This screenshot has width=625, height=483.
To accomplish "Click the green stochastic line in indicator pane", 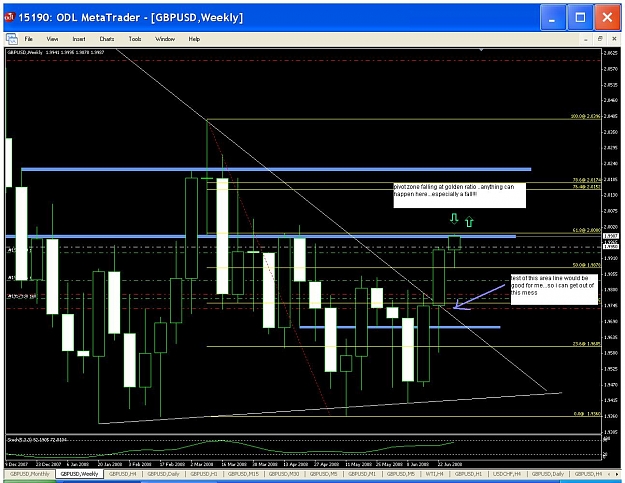I will [x=223, y=441].
